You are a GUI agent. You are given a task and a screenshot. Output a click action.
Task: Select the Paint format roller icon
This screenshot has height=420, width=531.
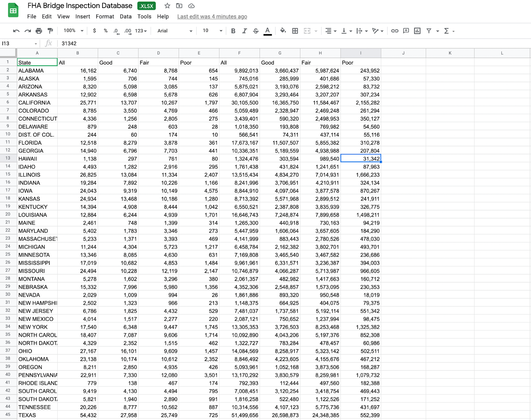50,31
